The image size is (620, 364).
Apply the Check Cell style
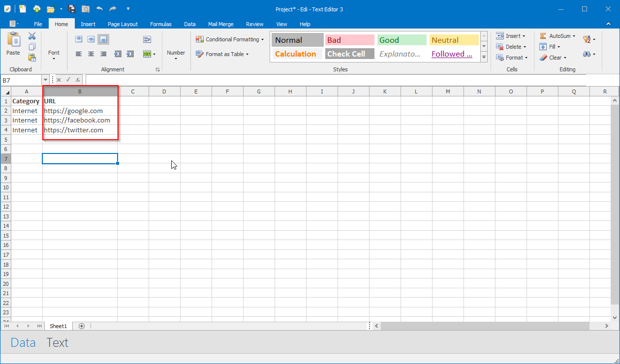coord(350,54)
